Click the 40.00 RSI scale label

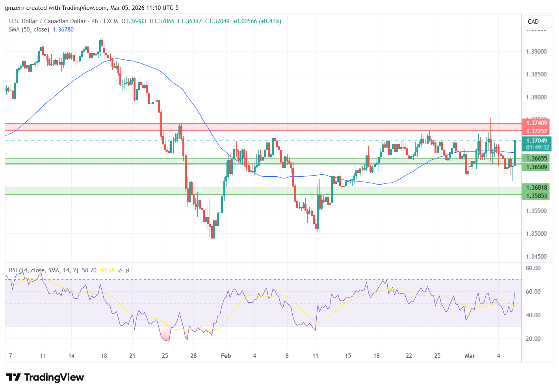533,315
